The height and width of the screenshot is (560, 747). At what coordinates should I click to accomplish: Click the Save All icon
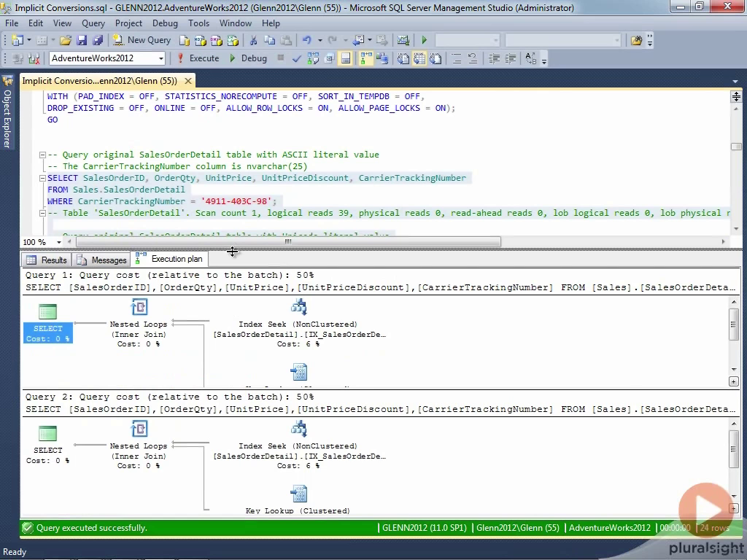98,41
